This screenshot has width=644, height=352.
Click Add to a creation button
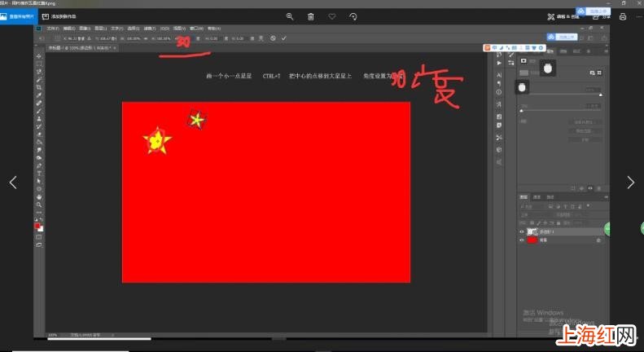(x=59, y=16)
